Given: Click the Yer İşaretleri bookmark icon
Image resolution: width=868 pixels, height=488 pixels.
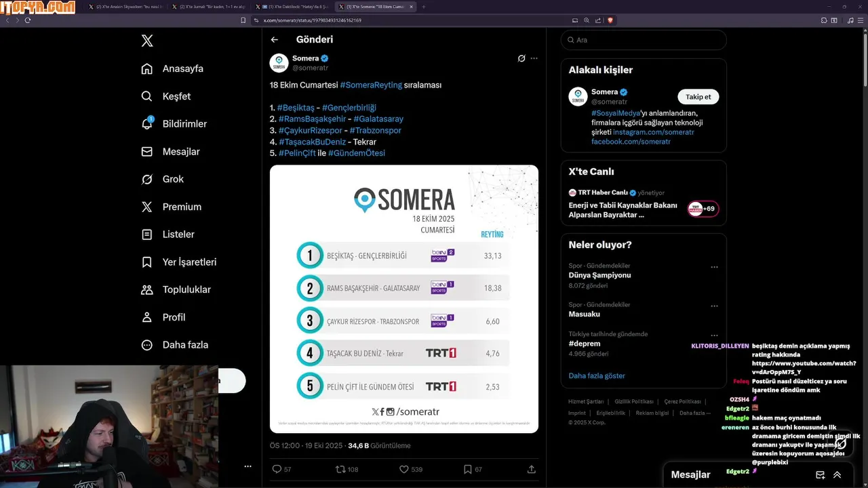Looking at the screenshot, I should (x=146, y=262).
